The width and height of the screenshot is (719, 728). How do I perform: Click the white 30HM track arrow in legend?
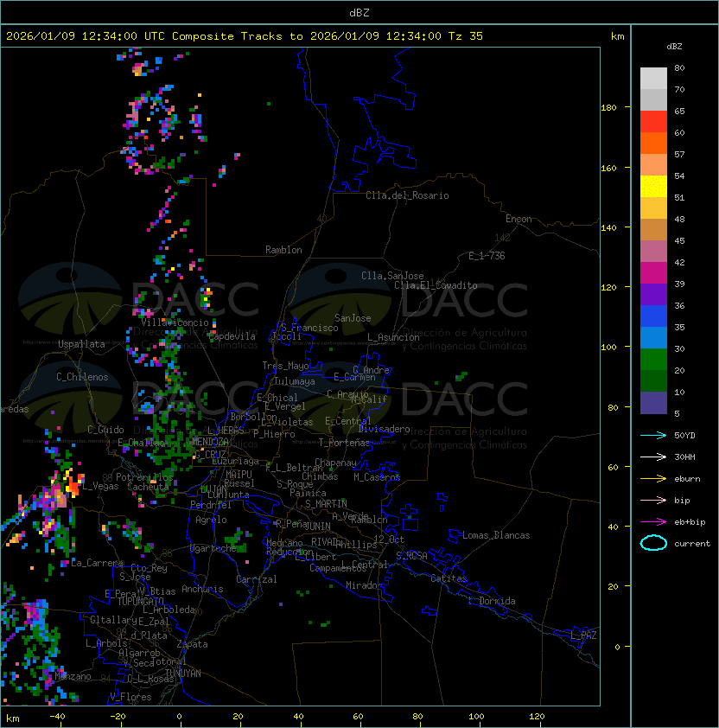[653, 457]
